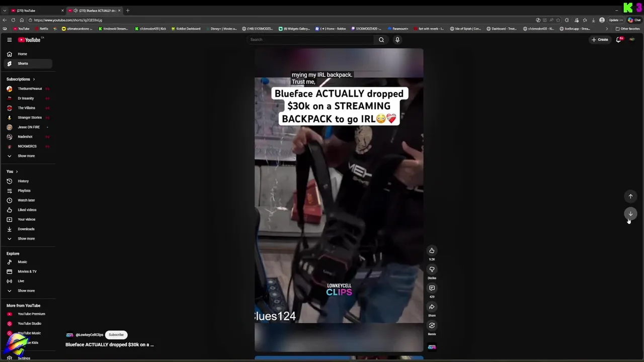Image resolution: width=644 pixels, height=362 pixels.
Task: Open Playlists in sidebar
Action: pyautogui.click(x=29, y=191)
